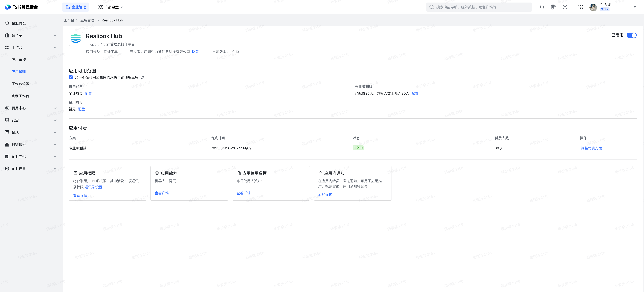
Task: Click 添加通知 link
Action: 325,195
